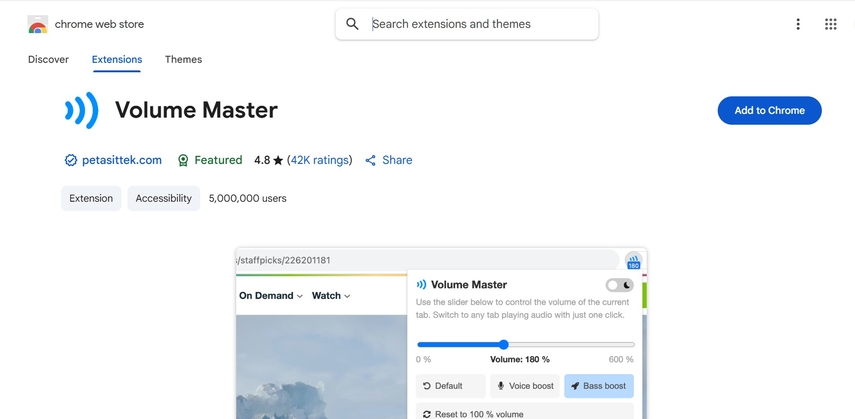Click the Voice boost preset button

[525, 386]
